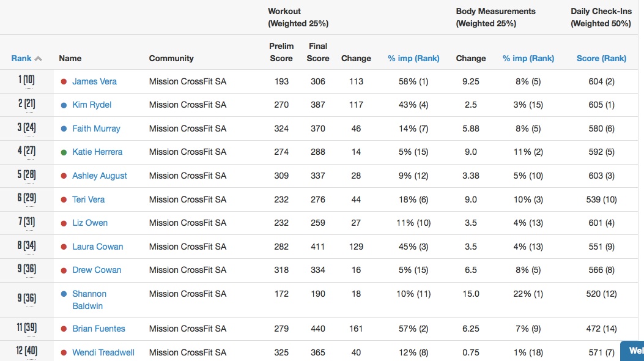644x361 pixels.
Task: Click the sort arrow next to Rank
Action: tap(39, 59)
